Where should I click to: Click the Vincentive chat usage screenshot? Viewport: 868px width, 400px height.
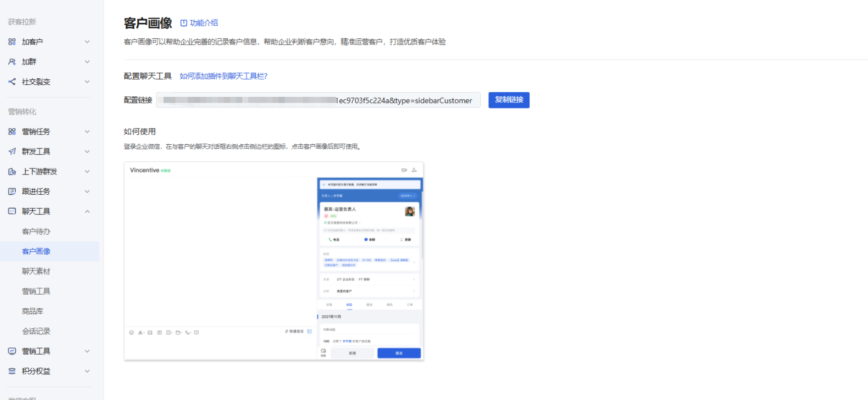[274, 261]
